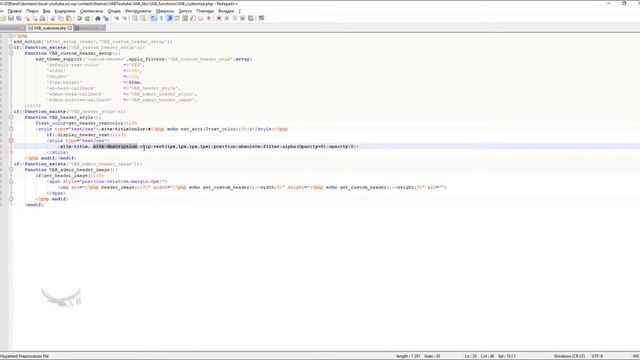
Task: Open the Макросы menu
Action: [165, 11]
